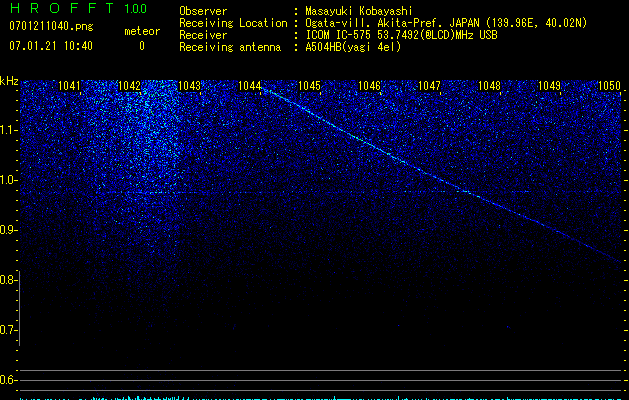This screenshot has height=400, width=629.
Task: Click the 1.1 kHz frequency label
Action: (9, 130)
